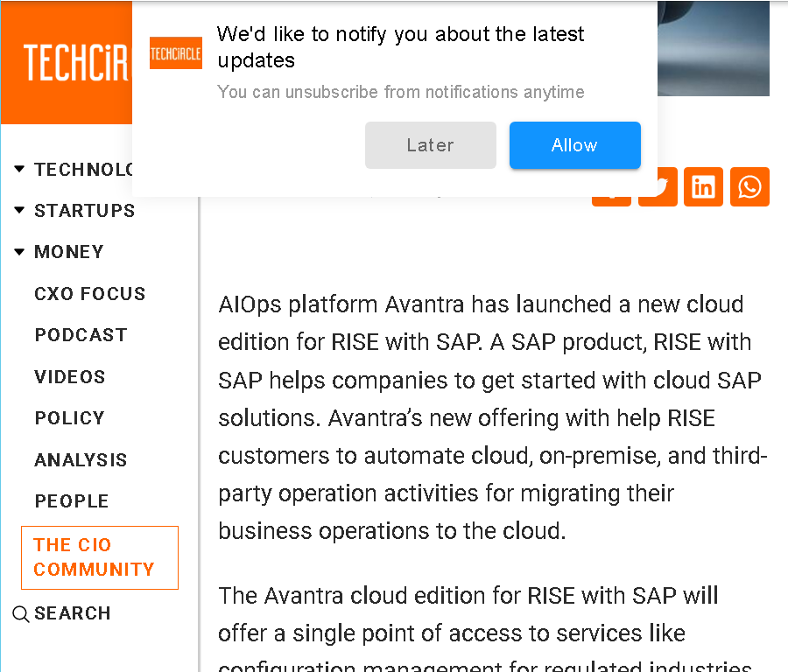The height and width of the screenshot is (672, 788).
Task: Click the article header image
Action: [x=713, y=48]
